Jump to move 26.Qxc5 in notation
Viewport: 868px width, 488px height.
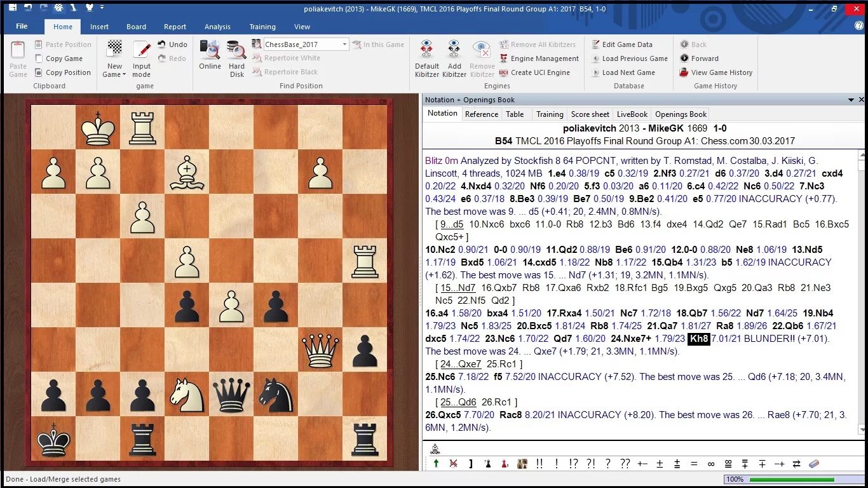(x=444, y=415)
